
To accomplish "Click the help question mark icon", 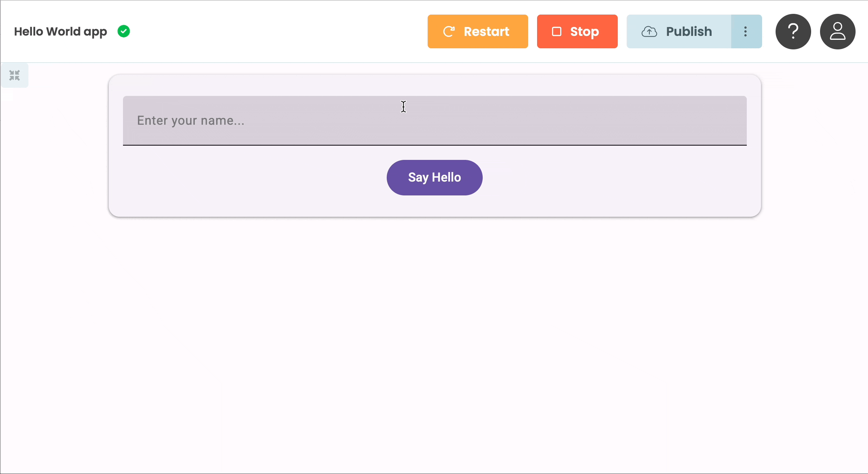I will point(793,32).
